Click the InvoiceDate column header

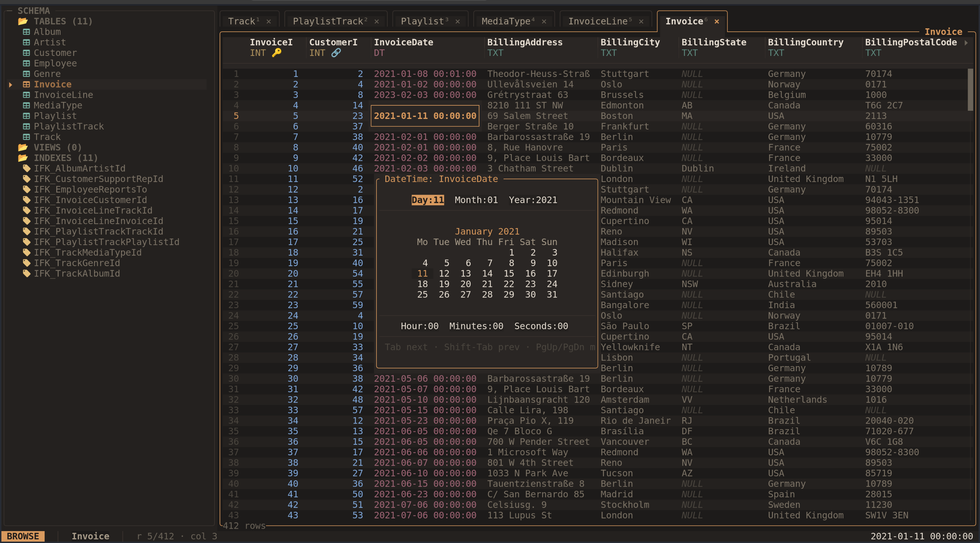[403, 42]
